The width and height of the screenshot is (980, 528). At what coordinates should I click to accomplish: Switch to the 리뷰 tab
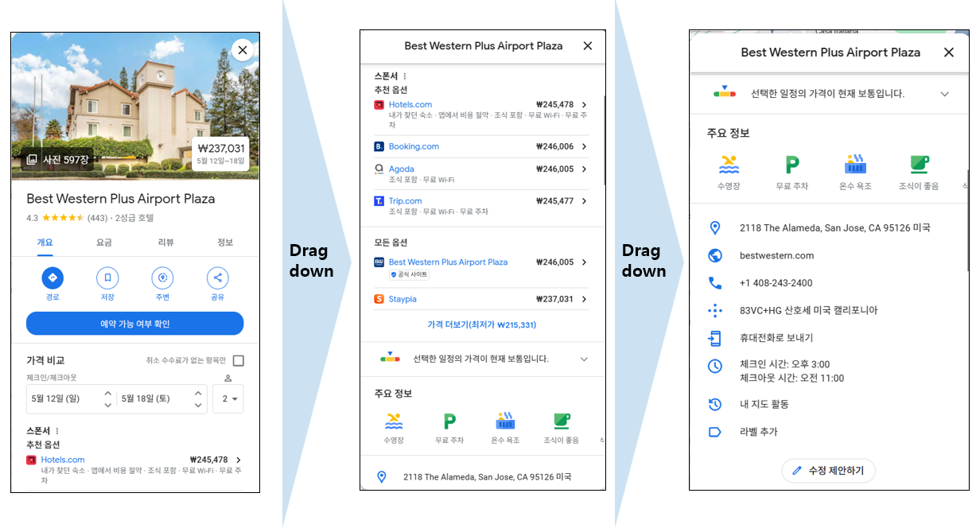165,243
